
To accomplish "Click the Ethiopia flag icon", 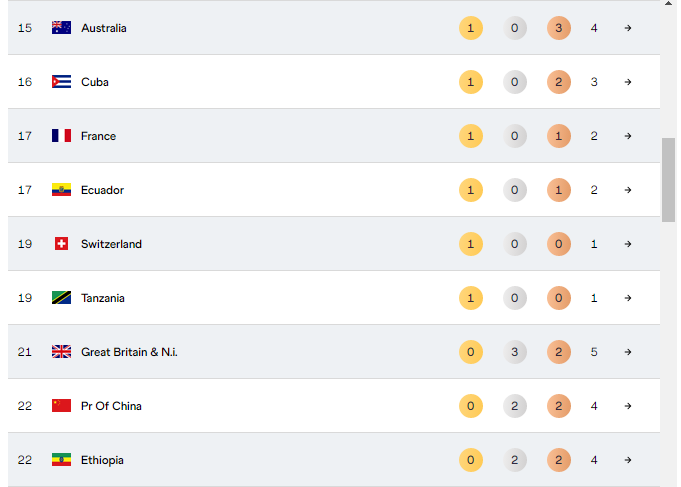I will click(61, 460).
